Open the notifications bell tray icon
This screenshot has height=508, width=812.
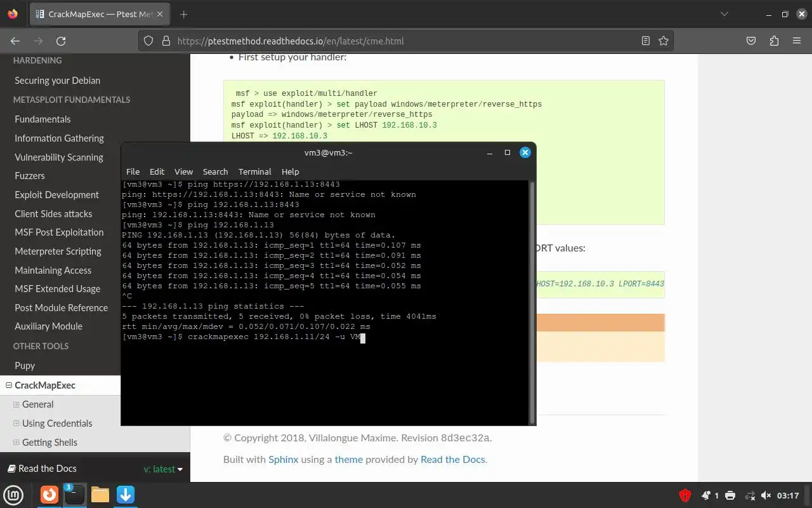click(706, 495)
